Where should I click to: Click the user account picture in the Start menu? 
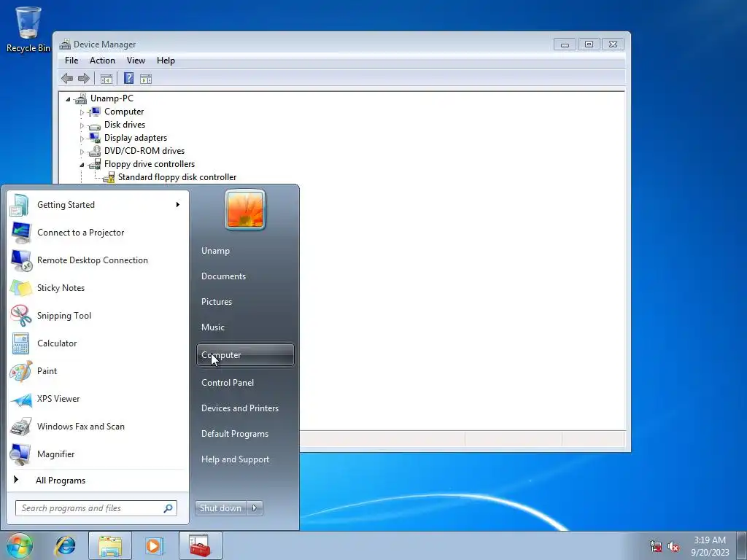245,209
